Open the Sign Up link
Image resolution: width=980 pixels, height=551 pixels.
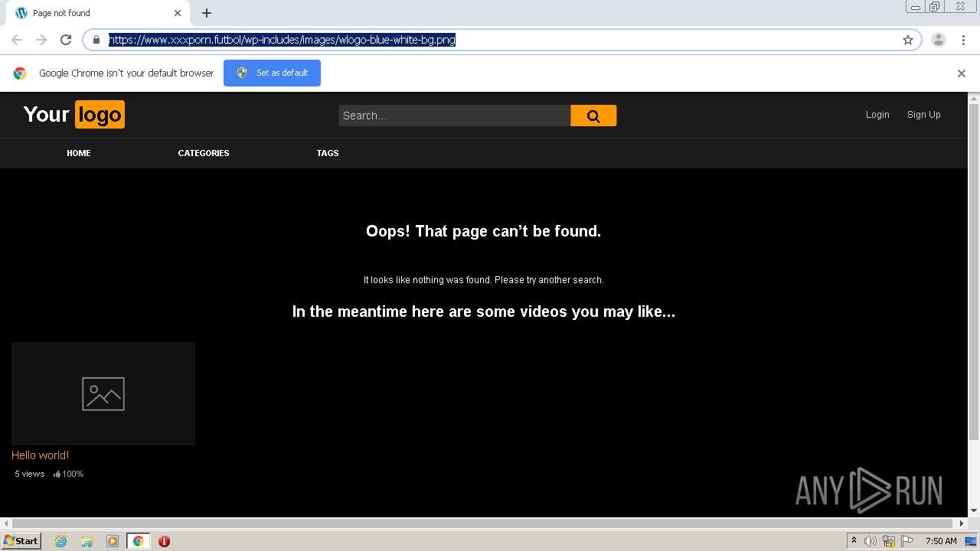tap(924, 115)
